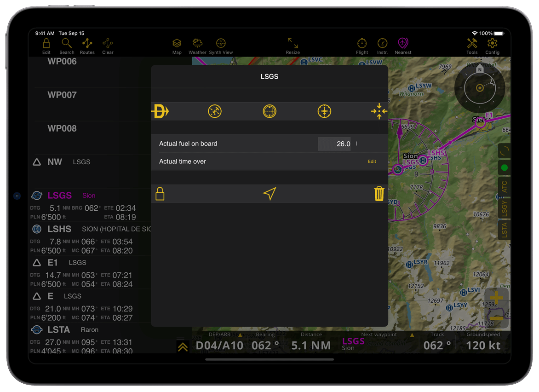This screenshot has width=539, height=392.
Task: Tap the LSHS label on the map
Action: [436, 153]
